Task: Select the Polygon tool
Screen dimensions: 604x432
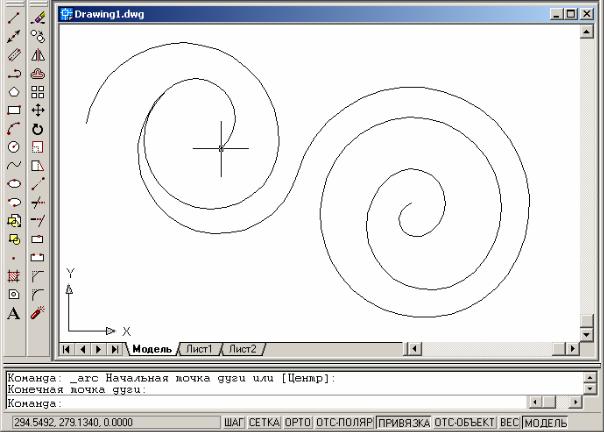Action: (14, 92)
